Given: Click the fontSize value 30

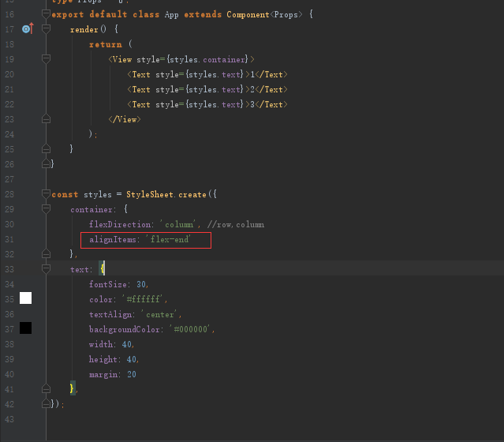Looking at the screenshot, I should [140, 284].
